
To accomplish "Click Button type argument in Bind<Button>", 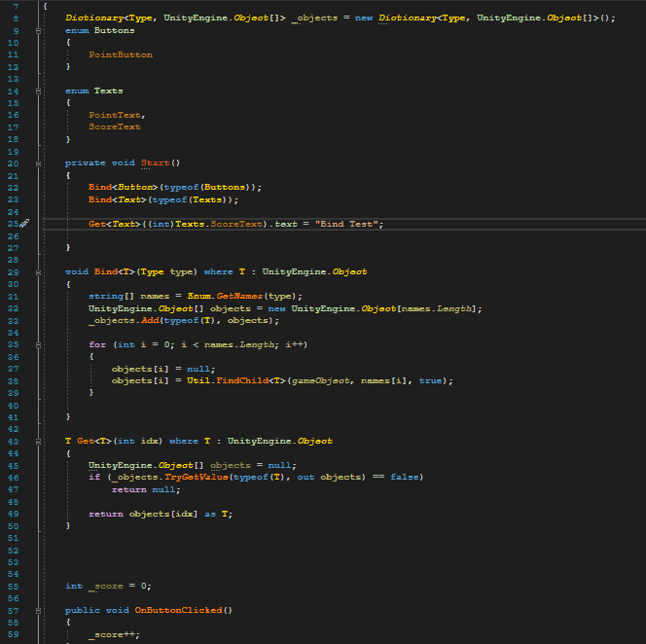I will click(135, 187).
